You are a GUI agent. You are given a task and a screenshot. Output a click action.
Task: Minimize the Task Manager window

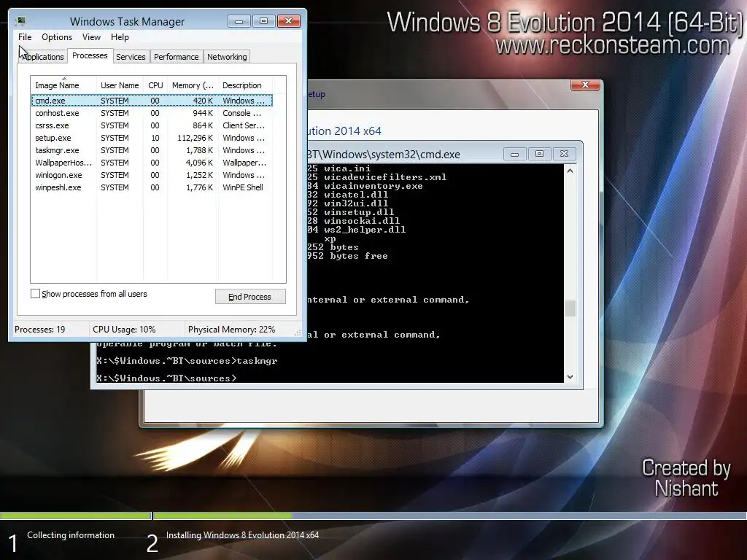coord(239,21)
